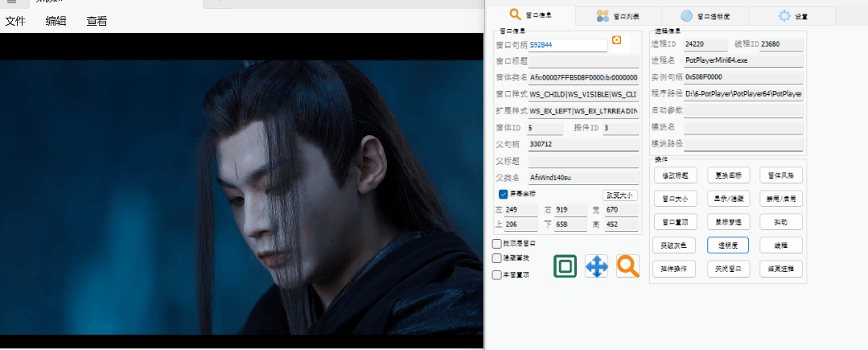This screenshot has width=868, height=350.
Task: Click the 结束进程 button
Action: 781,270
